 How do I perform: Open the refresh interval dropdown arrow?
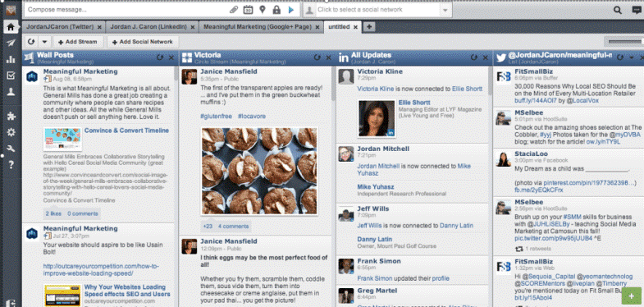44,42
